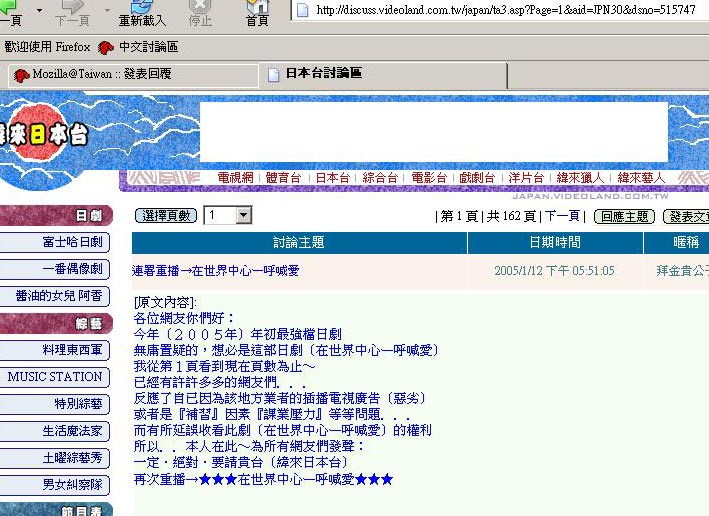This screenshot has width=709, height=516.
Task: Select the 節目表 sidebar section header
Action: tap(55, 510)
